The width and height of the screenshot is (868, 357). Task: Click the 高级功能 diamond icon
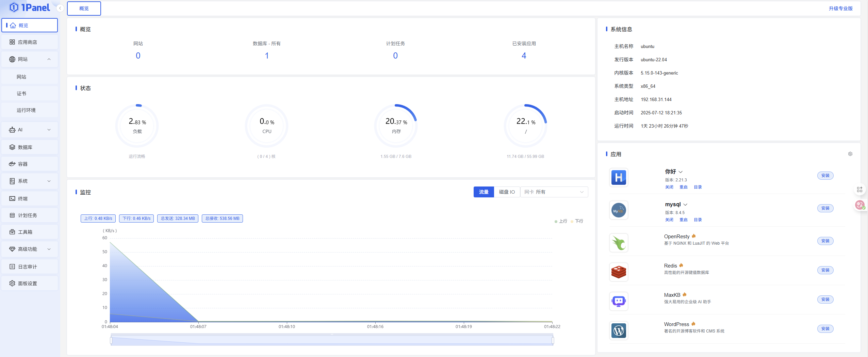12,249
